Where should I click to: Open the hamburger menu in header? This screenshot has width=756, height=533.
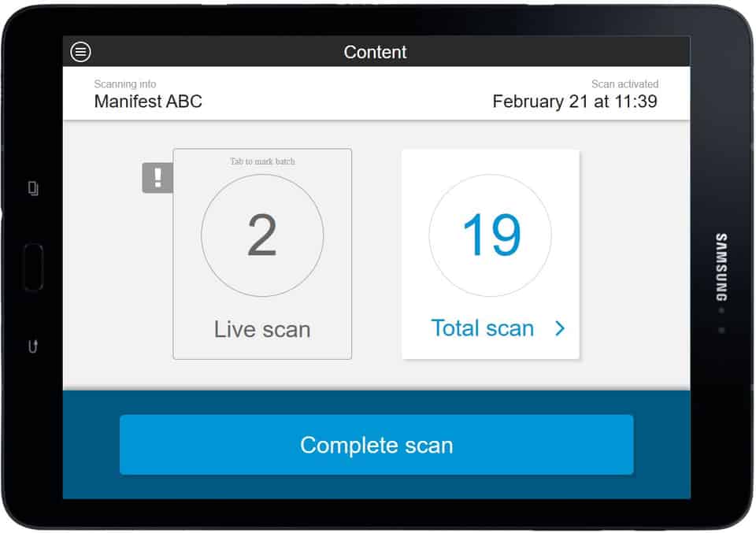[x=80, y=52]
